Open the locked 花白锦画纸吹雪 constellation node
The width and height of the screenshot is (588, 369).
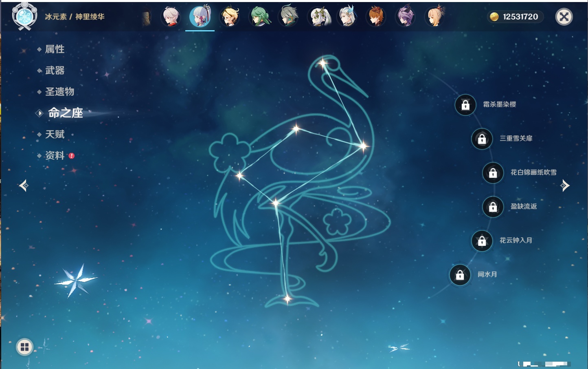click(x=493, y=173)
